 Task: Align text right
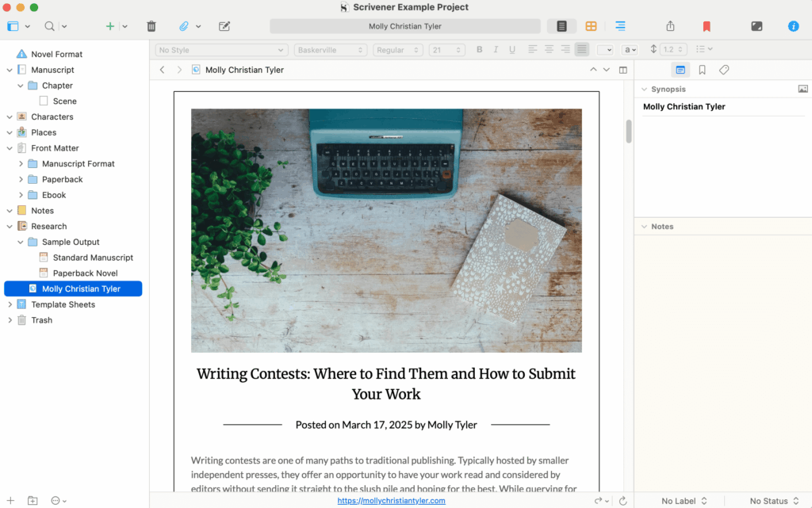pos(565,50)
